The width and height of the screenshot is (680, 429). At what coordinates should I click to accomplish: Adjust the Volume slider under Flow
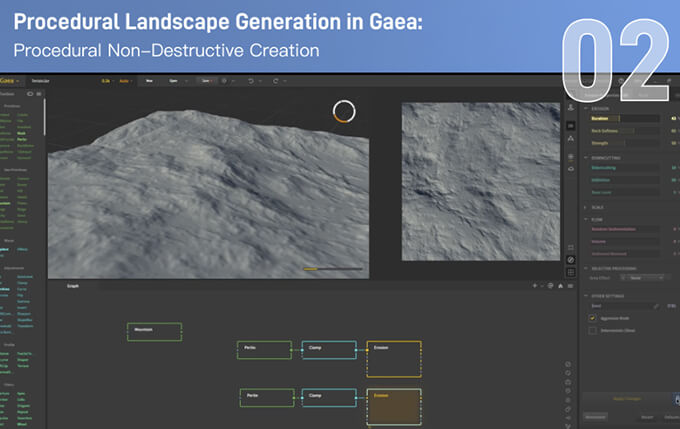click(x=624, y=241)
